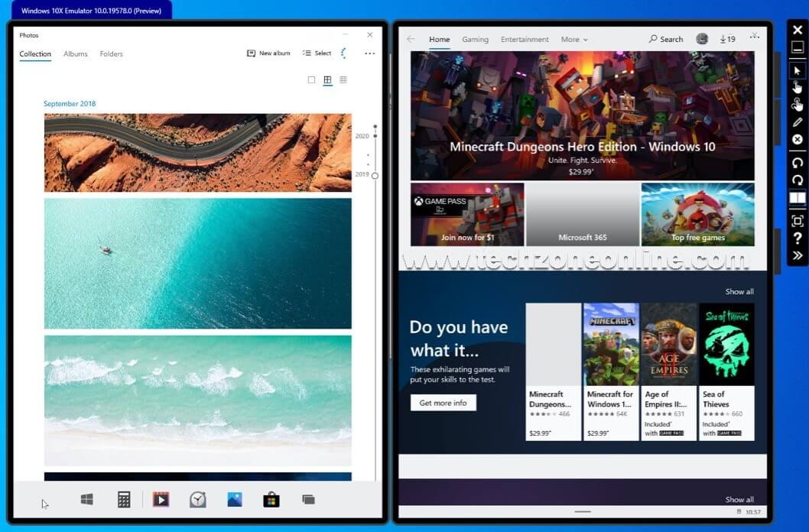
Task: Open the Photos app taskbar icon
Action: pyautogui.click(x=235, y=500)
